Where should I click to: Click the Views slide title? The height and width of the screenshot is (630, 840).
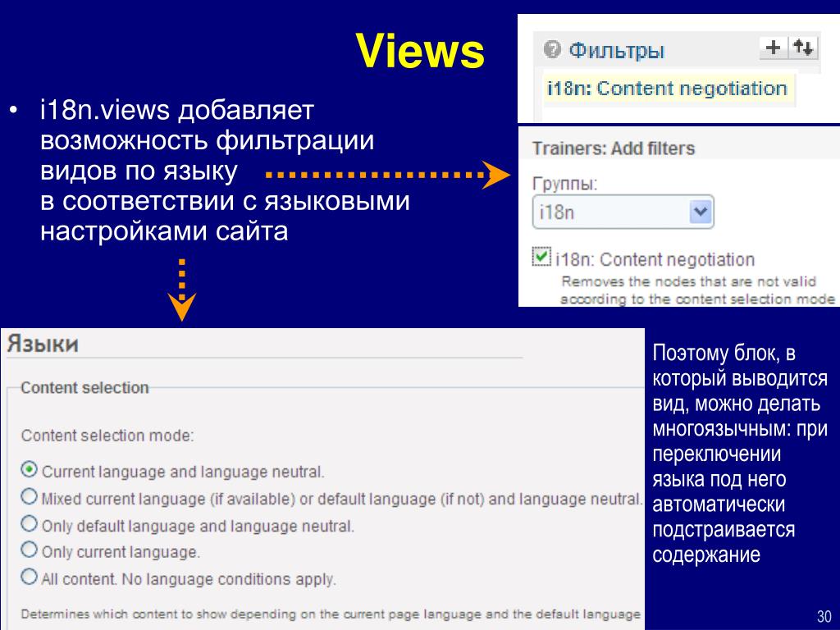(420, 51)
